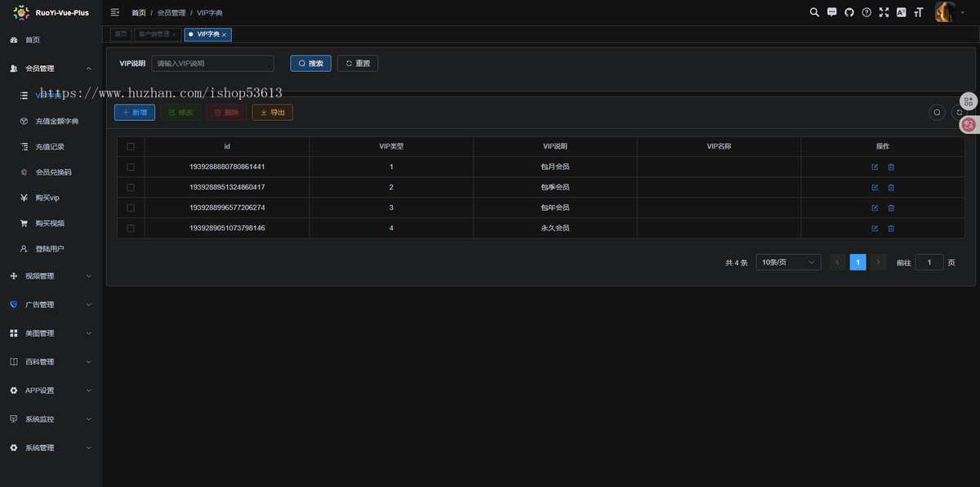Close the VIP字典 tab
This screenshot has height=487, width=980.
click(225, 35)
